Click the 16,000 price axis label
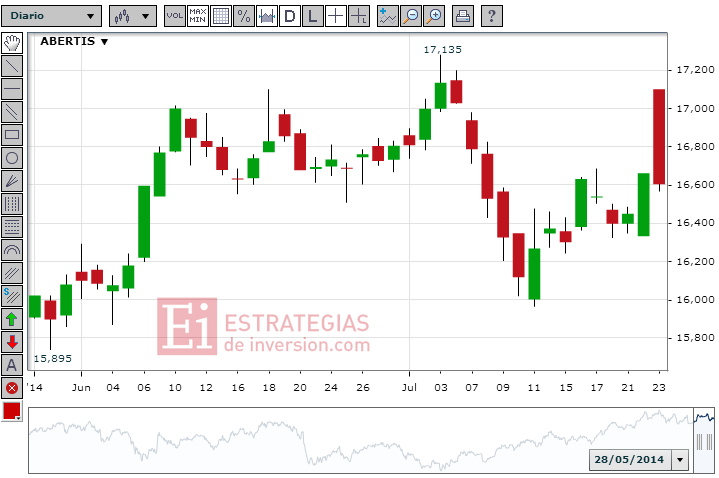719x478 pixels. coord(696,299)
